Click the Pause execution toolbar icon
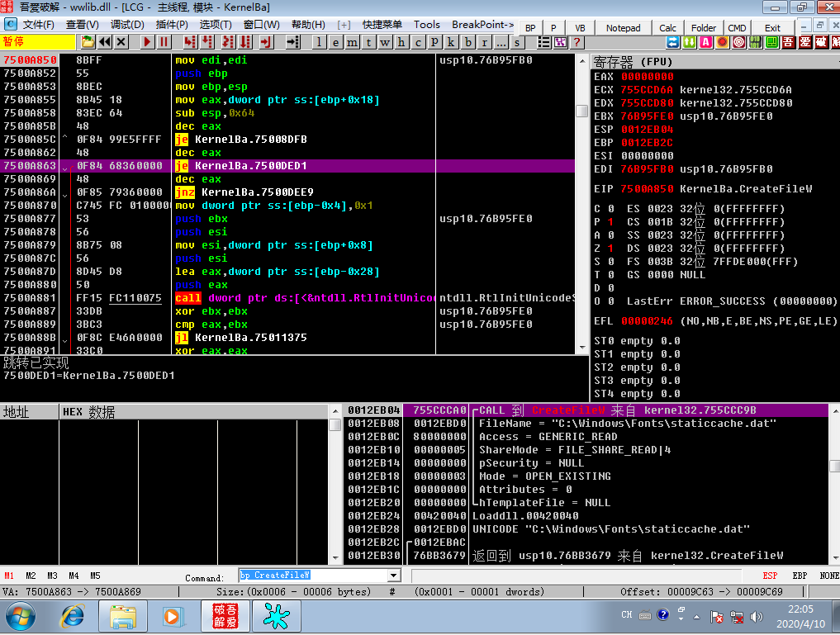The width and height of the screenshot is (840, 635). [164, 42]
